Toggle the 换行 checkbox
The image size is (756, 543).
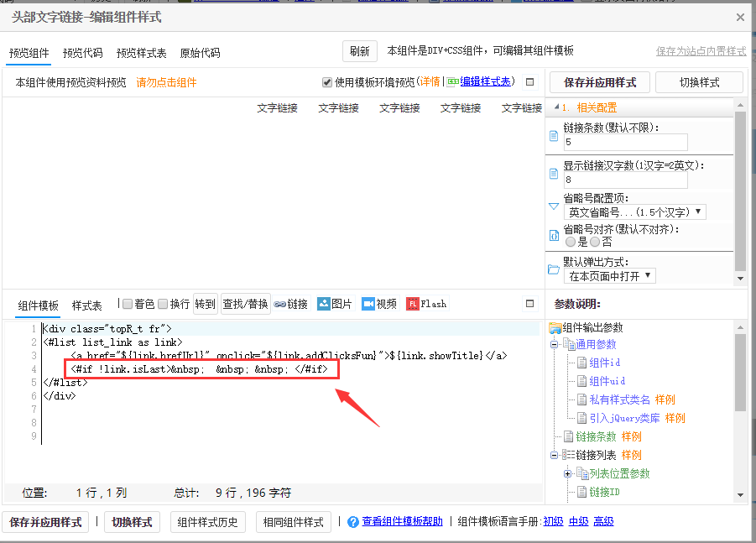(x=163, y=304)
